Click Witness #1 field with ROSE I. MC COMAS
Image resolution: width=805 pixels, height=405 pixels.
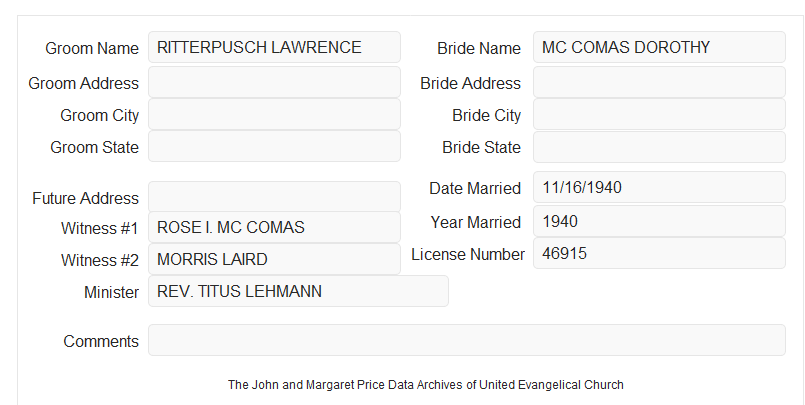(x=274, y=227)
